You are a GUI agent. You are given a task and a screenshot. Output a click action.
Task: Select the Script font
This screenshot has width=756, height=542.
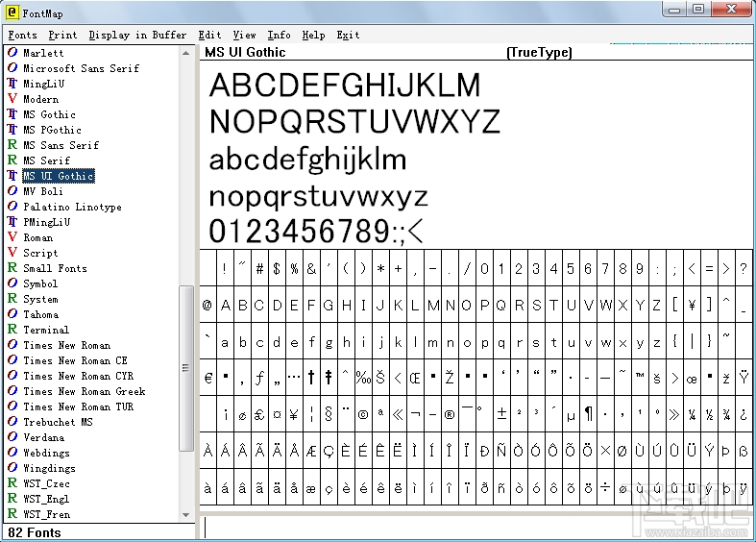[40, 253]
